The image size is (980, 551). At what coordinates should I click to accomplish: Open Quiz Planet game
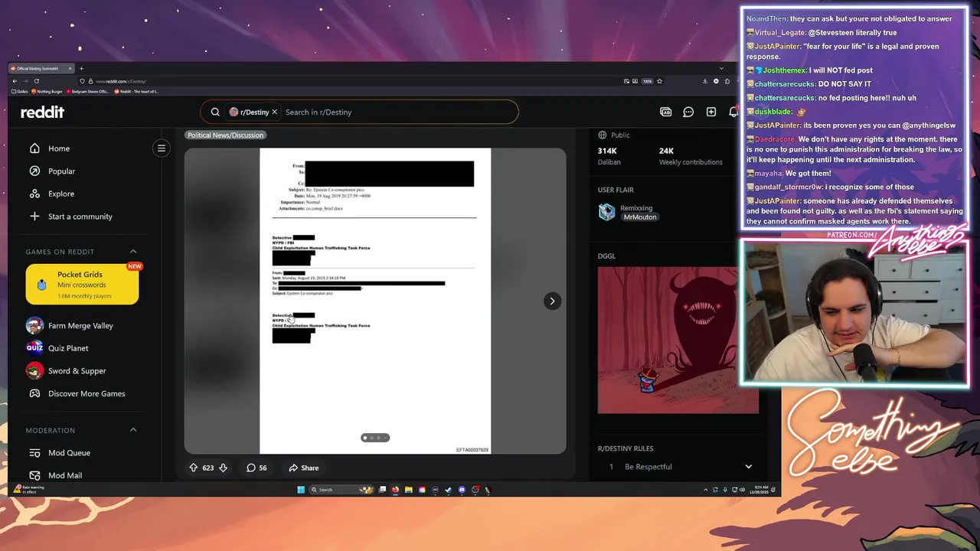point(68,348)
